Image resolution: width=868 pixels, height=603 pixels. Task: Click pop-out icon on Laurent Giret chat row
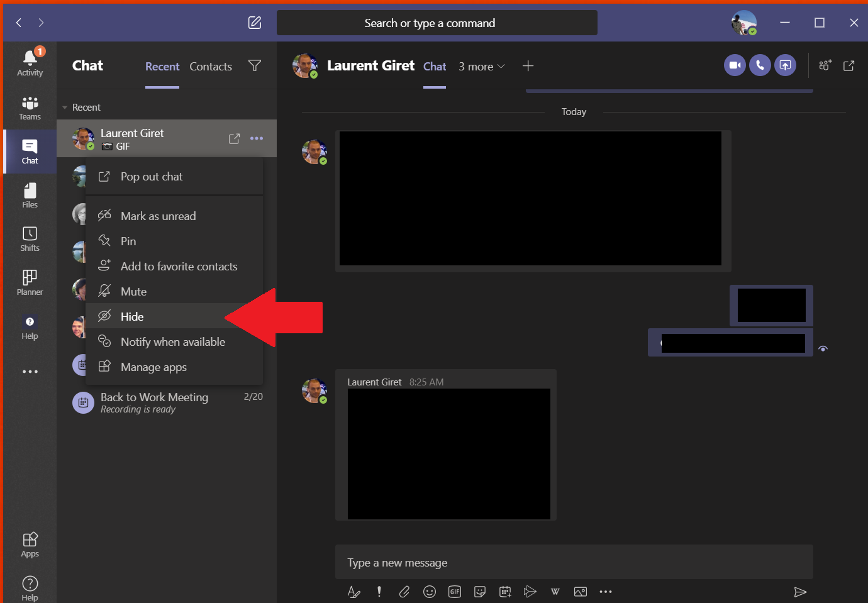tap(234, 138)
